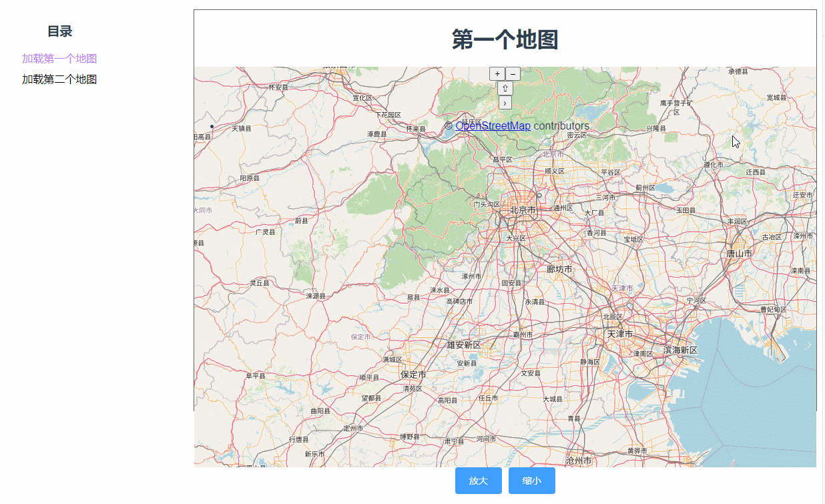Load the second map via 加载第二个地图

pos(59,79)
